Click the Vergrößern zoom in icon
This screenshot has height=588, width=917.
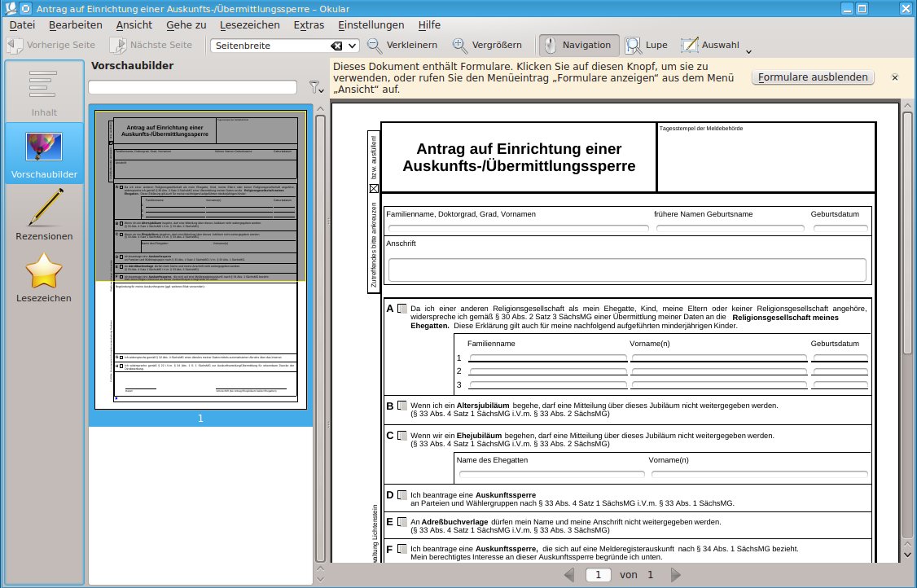[461, 46]
